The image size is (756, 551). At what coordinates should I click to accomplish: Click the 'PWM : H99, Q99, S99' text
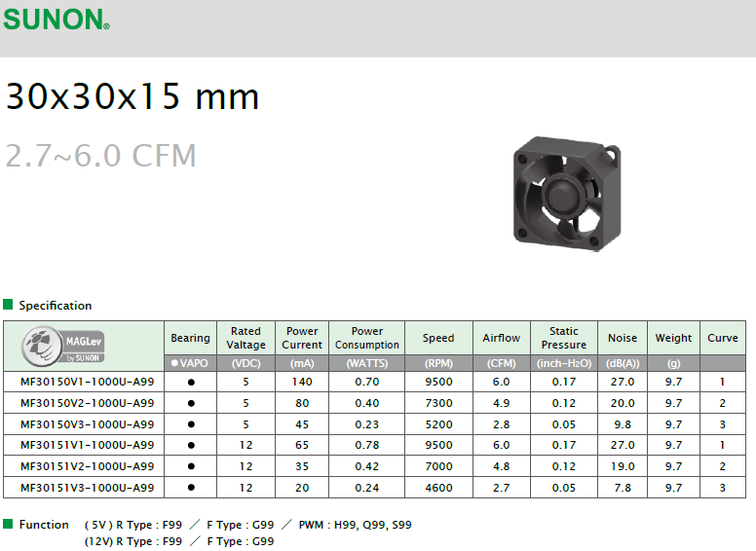pyautogui.click(x=355, y=525)
